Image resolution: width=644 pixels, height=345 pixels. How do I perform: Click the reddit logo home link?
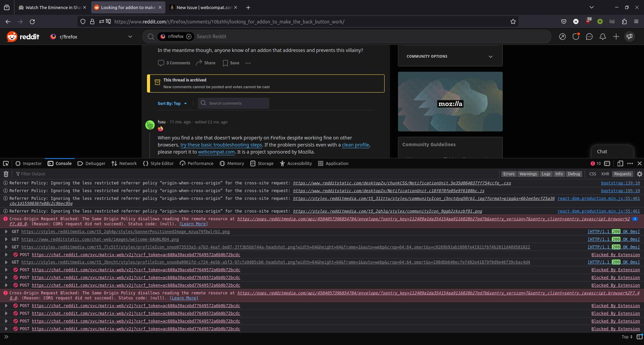(x=23, y=37)
